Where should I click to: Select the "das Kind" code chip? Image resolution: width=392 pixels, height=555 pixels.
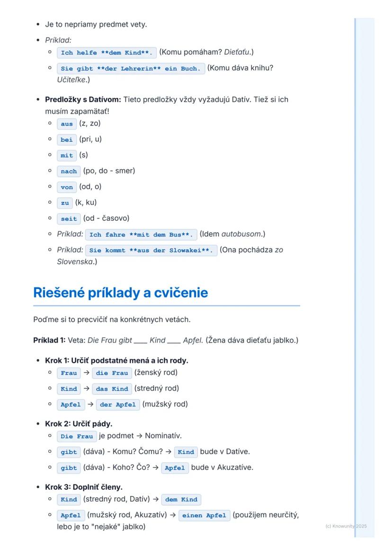(x=112, y=389)
